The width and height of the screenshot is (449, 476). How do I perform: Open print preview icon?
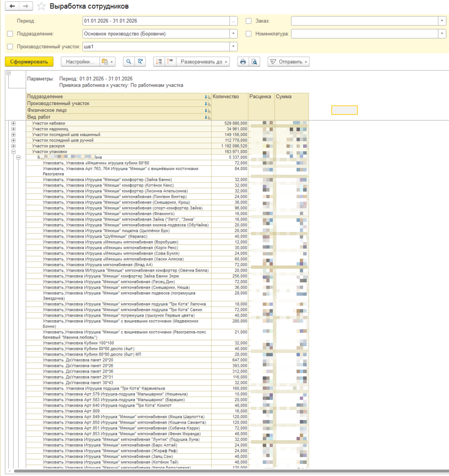(254, 62)
